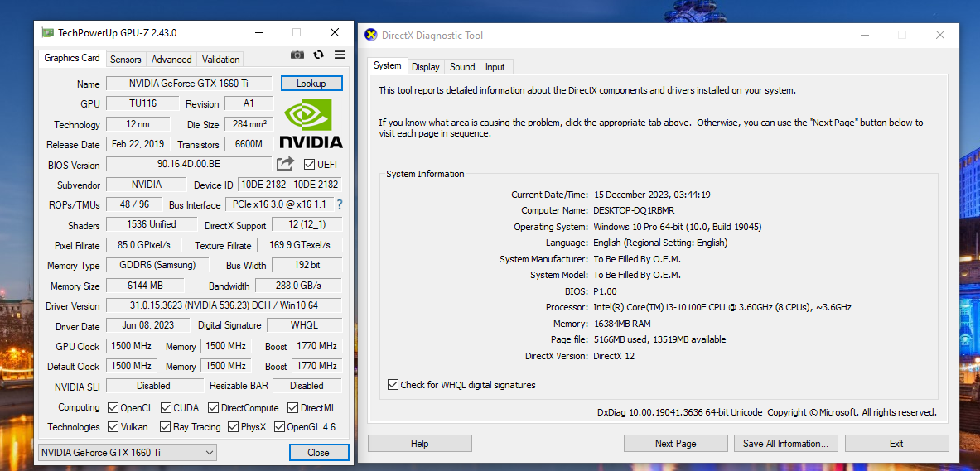Image resolution: width=980 pixels, height=471 pixels.
Task: Open the Sound tab in DxDiag
Action: pos(462,67)
